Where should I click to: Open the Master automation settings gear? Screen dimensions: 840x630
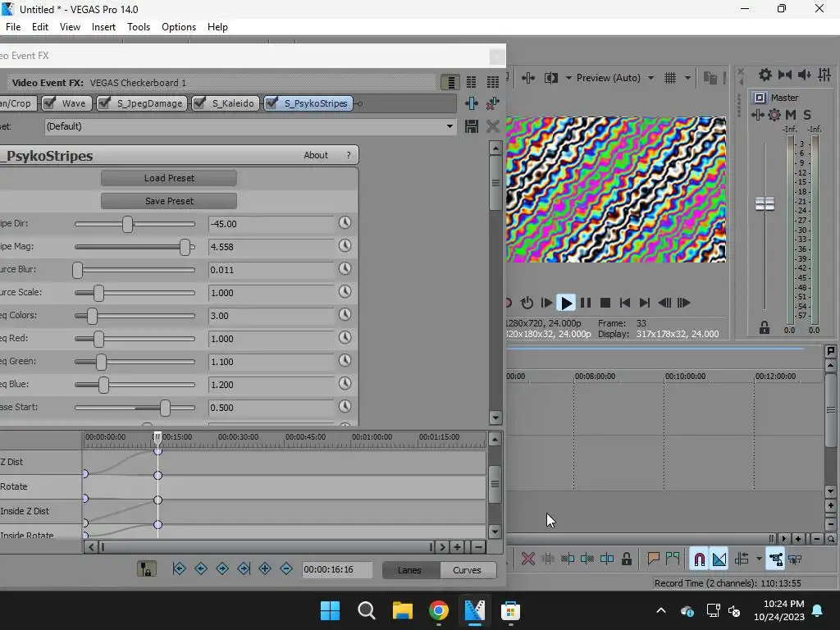click(774, 115)
